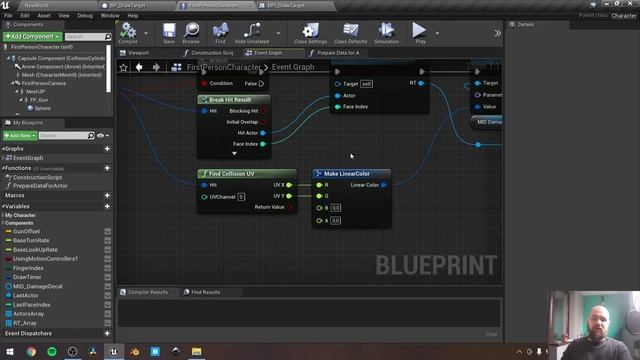Launch Play in editor
The width and height of the screenshot is (640, 360).
(x=420, y=33)
